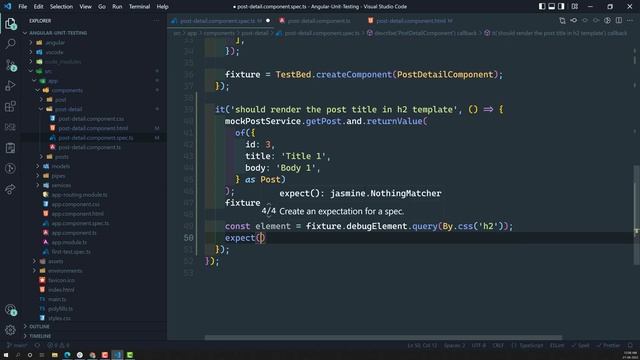Screen dimensions: 640x360
Task: Open post-detail.component.css in explorer
Action: click(91, 119)
